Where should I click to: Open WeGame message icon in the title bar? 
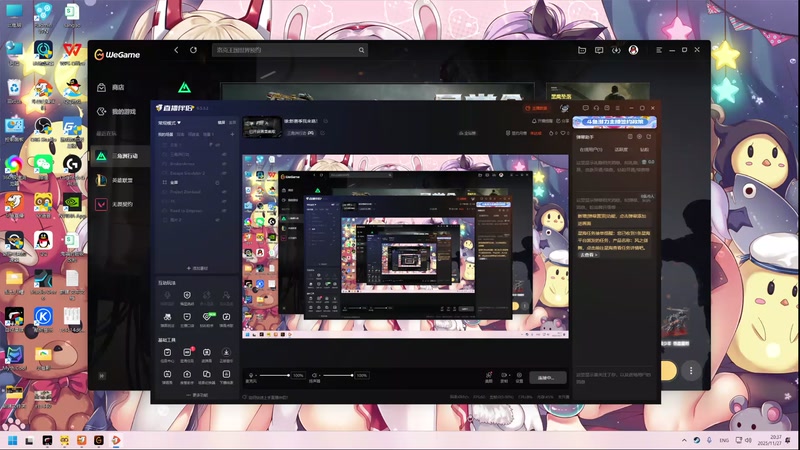[599, 50]
